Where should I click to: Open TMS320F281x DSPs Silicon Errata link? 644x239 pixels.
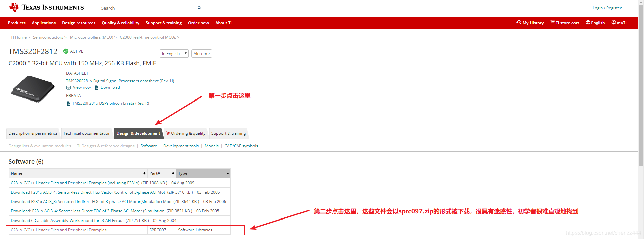(x=110, y=103)
